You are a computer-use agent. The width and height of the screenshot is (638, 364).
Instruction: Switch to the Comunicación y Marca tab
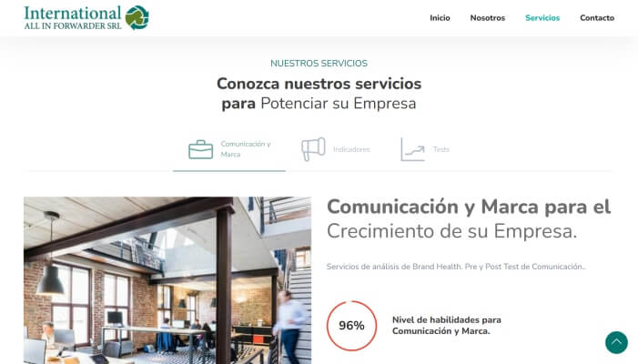[x=229, y=149]
